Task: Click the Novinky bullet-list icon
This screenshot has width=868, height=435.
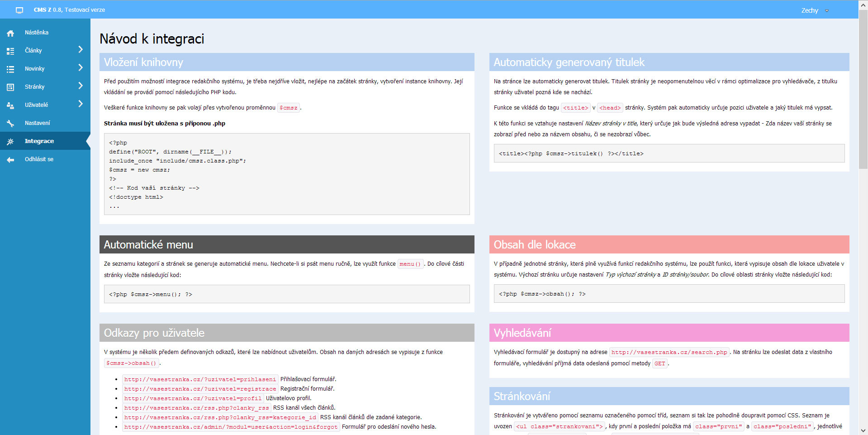Action: (x=10, y=69)
